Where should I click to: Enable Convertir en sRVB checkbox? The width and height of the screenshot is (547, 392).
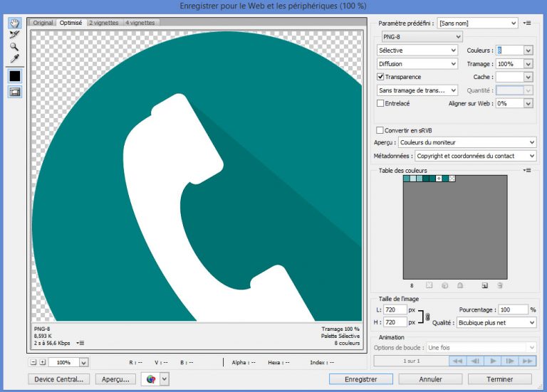point(380,130)
